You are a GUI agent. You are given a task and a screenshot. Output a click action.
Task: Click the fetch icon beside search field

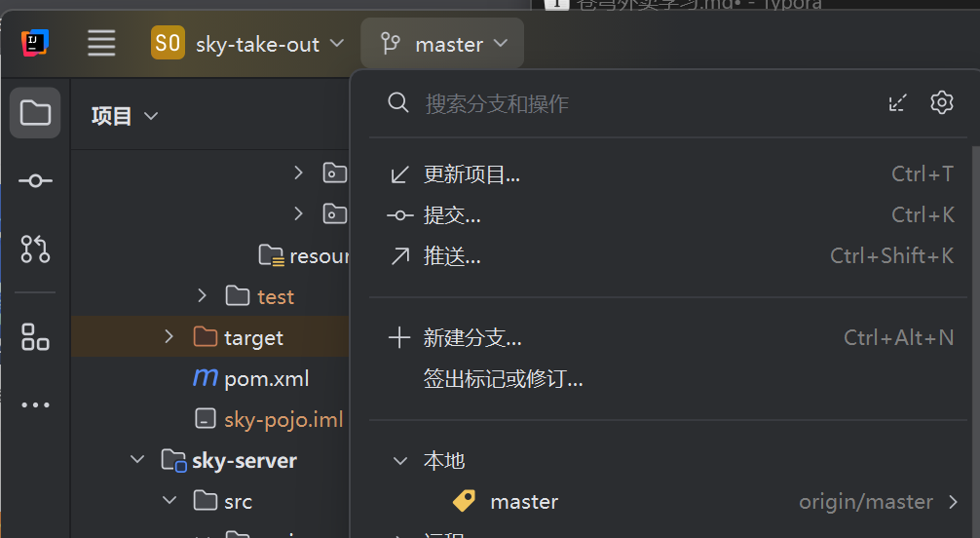pyautogui.click(x=898, y=102)
